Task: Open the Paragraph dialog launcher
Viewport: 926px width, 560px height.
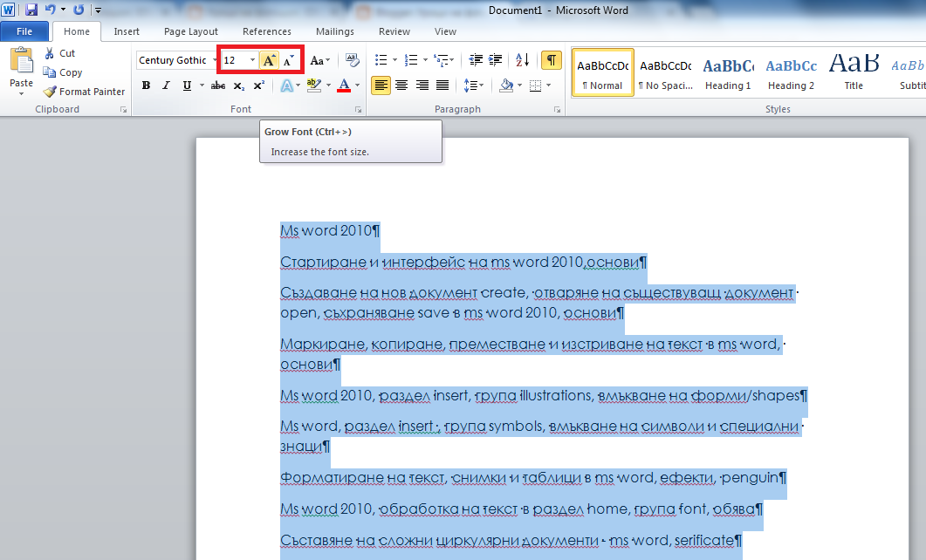Action: pyautogui.click(x=557, y=110)
